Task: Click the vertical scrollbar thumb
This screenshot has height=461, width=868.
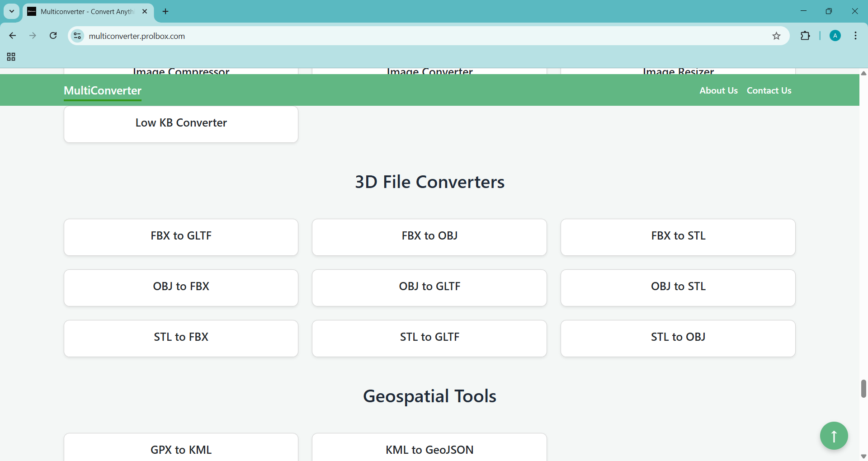Action: (x=863, y=389)
